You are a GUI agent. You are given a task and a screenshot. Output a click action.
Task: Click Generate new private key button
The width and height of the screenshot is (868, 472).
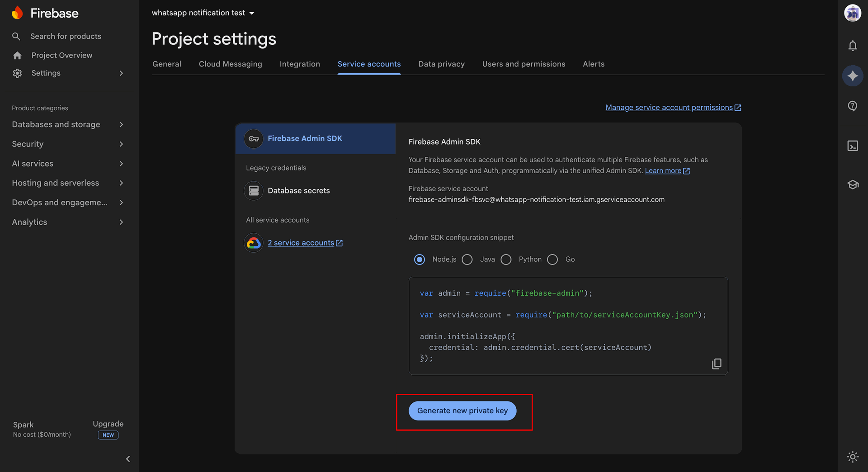point(462,411)
